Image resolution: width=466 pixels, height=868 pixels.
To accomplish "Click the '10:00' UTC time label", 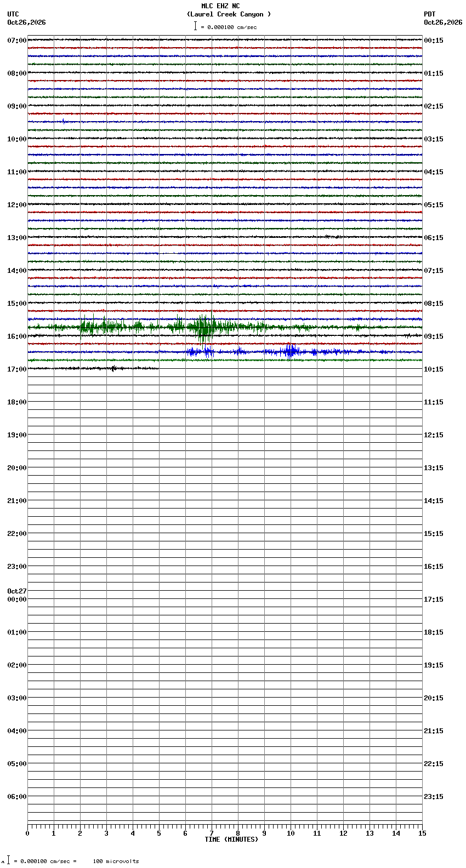I will point(17,139).
